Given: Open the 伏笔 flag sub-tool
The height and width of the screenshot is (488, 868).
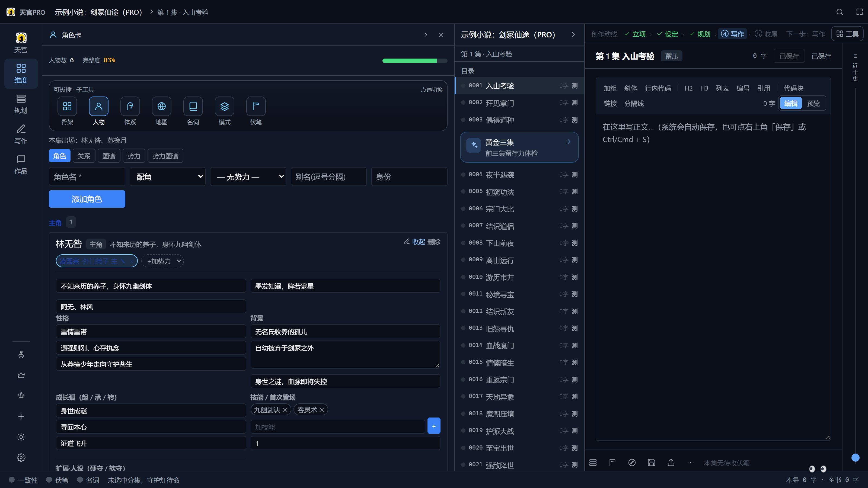Looking at the screenshot, I should pos(256,107).
